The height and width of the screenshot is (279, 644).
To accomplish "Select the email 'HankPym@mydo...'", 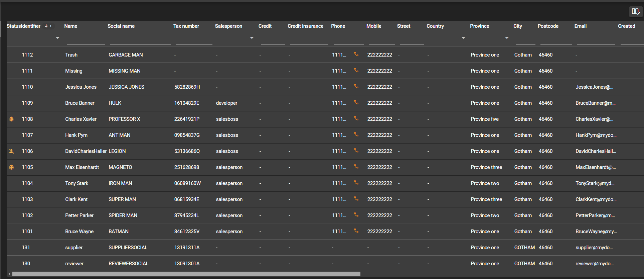I will [x=596, y=135].
